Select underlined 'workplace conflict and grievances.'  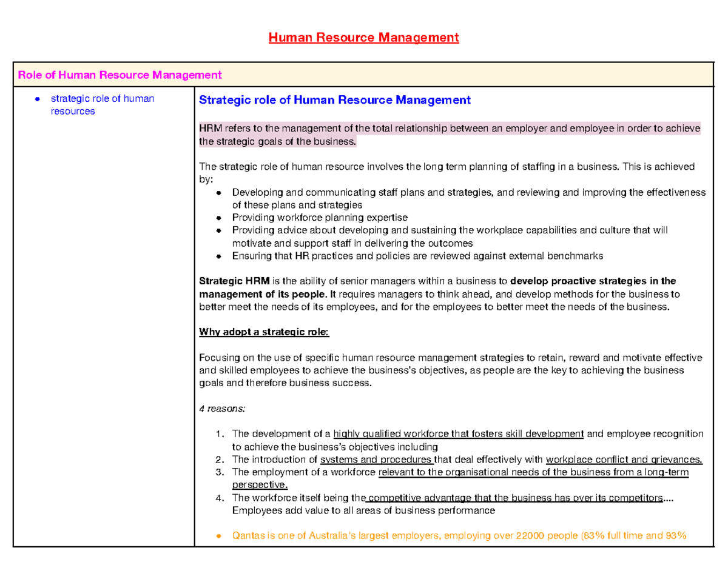pyautogui.click(x=624, y=460)
